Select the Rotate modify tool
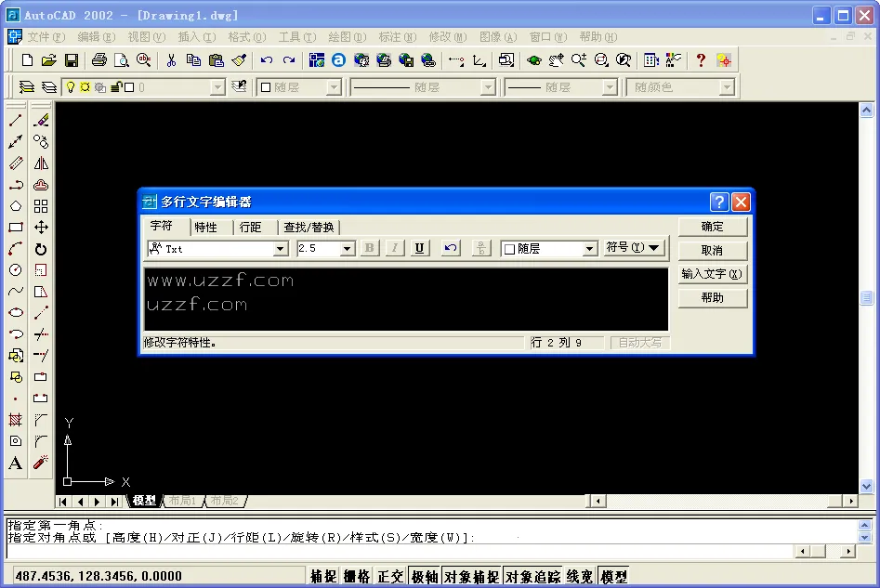Screen dimensions: 880x588 pyautogui.click(x=41, y=249)
